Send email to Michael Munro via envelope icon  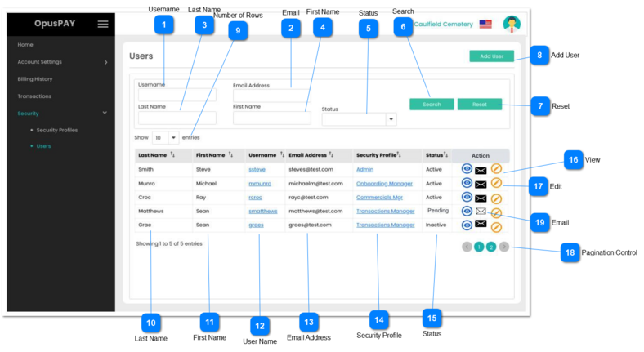(x=481, y=184)
